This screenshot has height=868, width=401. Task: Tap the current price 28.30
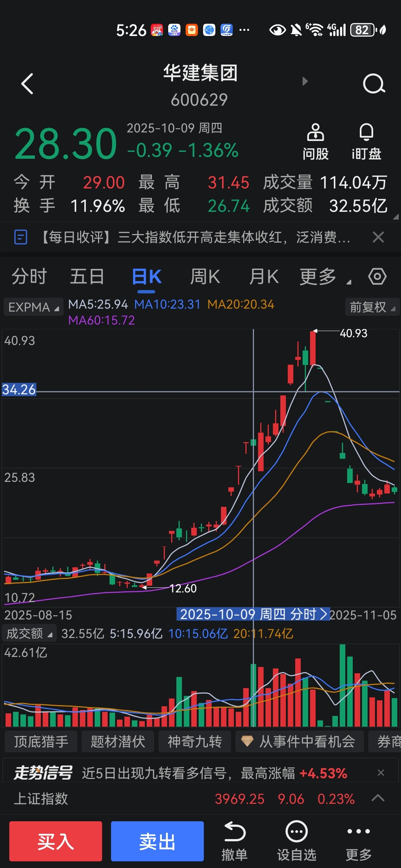(x=66, y=144)
